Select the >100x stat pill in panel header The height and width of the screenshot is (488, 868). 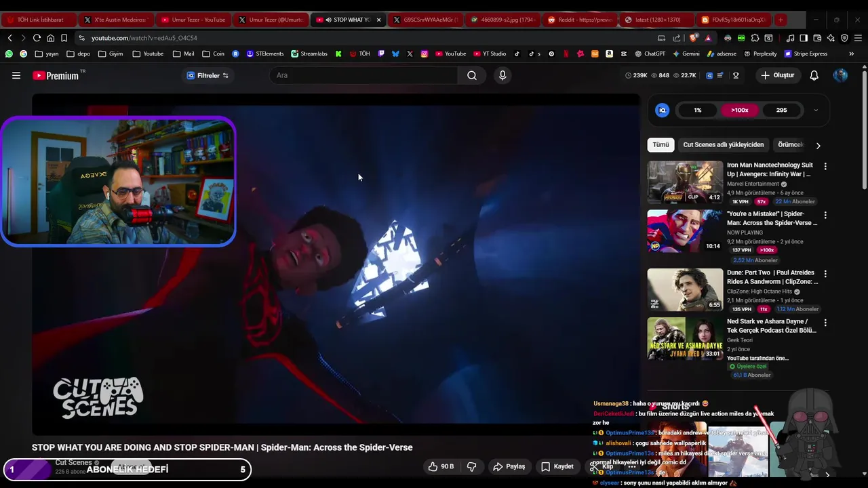click(739, 110)
